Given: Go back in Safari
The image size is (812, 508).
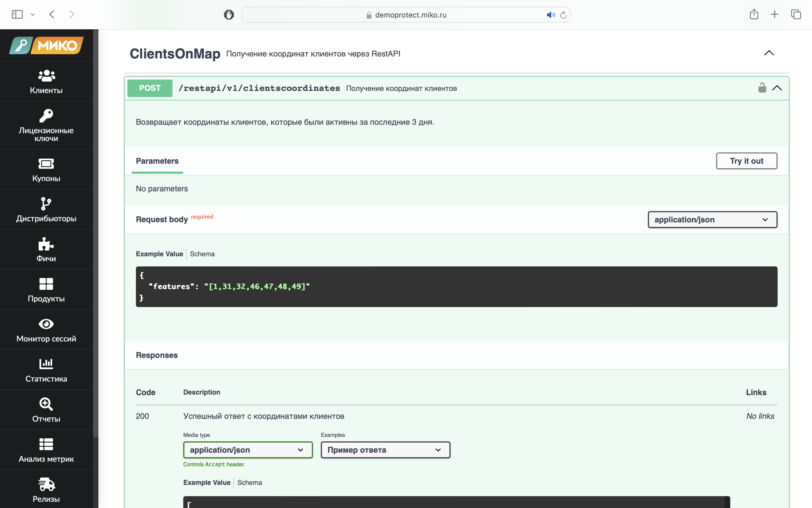Looking at the screenshot, I should click(52, 14).
